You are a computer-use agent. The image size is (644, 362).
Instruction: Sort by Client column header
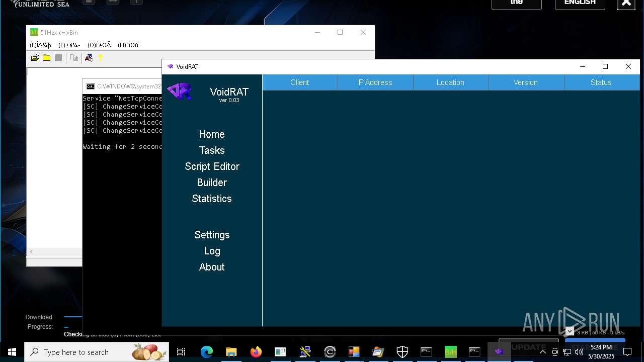300,82
